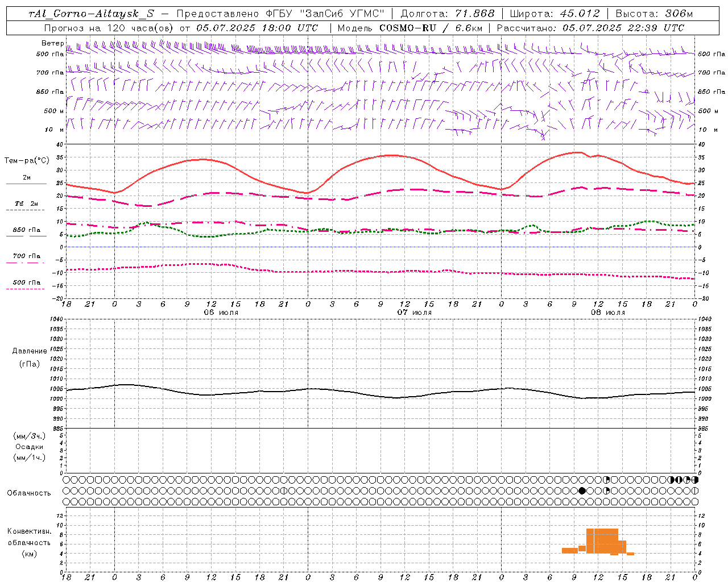Image resolution: width=728 pixels, height=582 pixels.
Task: Click the "Осадки" precipitation label
Action: pos(30,447)
